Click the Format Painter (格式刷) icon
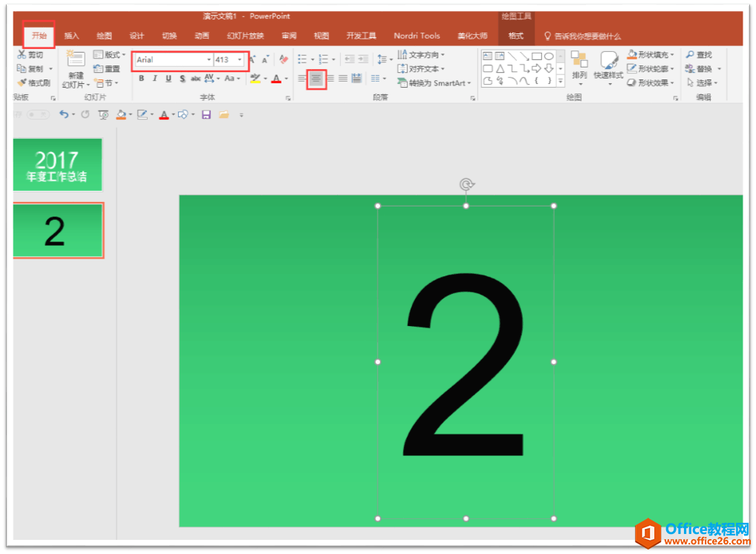756x554 pixels. tap(22, 83)
